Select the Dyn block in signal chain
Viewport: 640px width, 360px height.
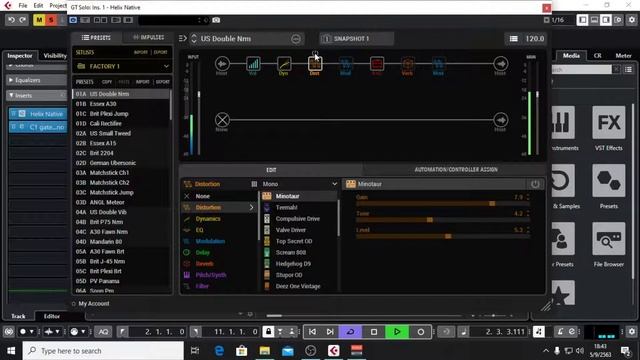click(x=284, y=64)
